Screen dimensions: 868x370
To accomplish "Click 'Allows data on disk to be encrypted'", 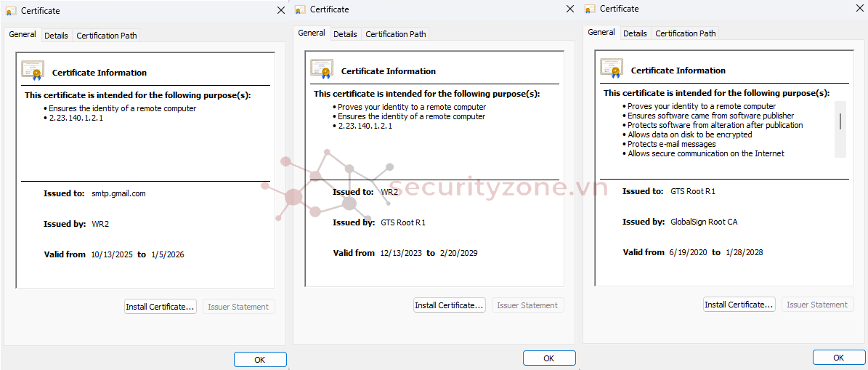I will (x=688, y=134).
